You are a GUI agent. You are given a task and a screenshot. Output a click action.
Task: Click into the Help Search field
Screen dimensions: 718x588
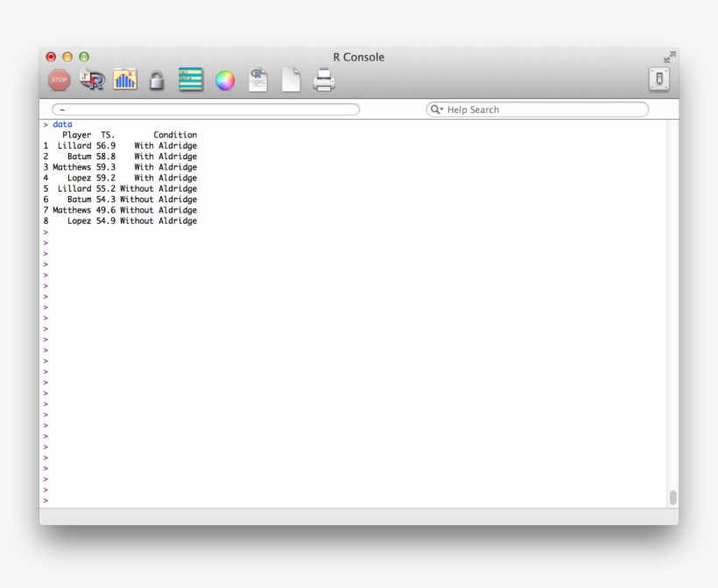click(x=543, y=110)
